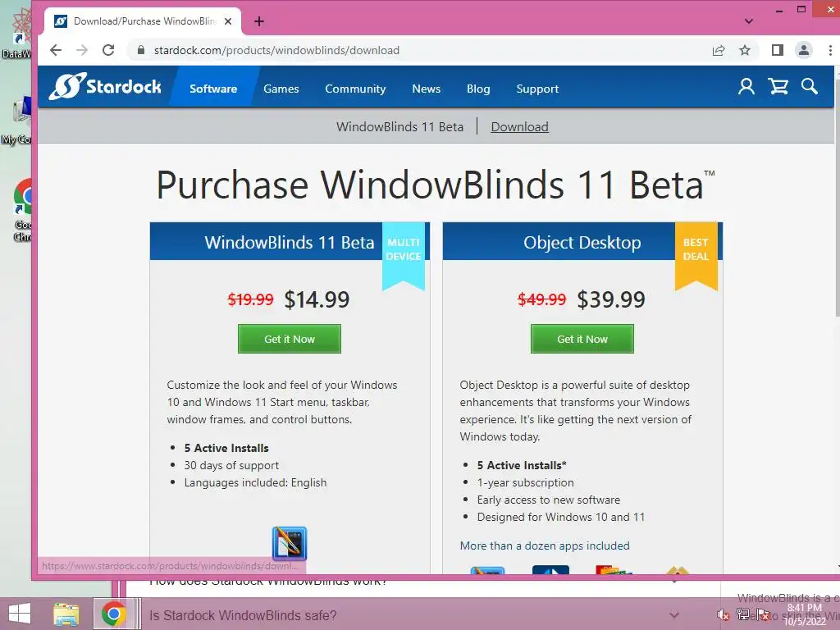
Task: Click the 'More than a dozen apps included' link
Action: [x=545, y=546]
